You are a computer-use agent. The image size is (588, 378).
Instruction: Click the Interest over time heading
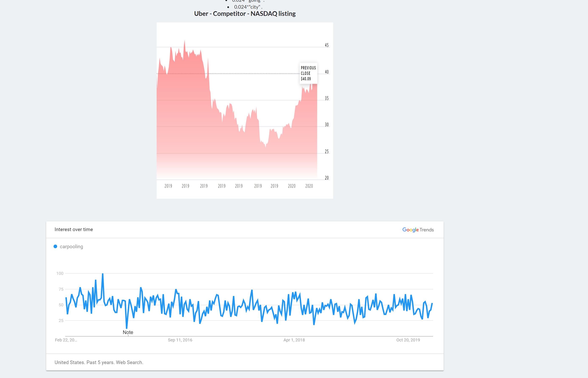73,230
